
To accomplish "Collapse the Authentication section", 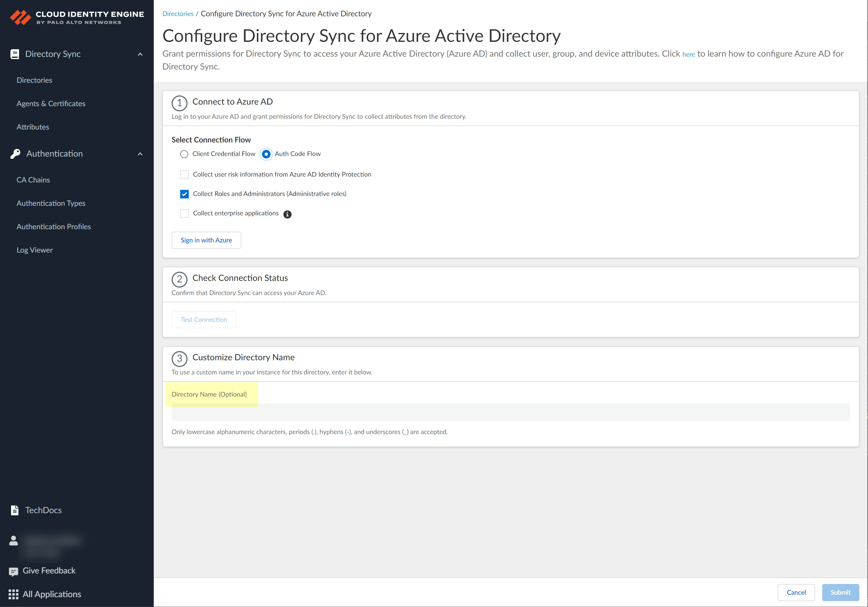I will [140, 154].
